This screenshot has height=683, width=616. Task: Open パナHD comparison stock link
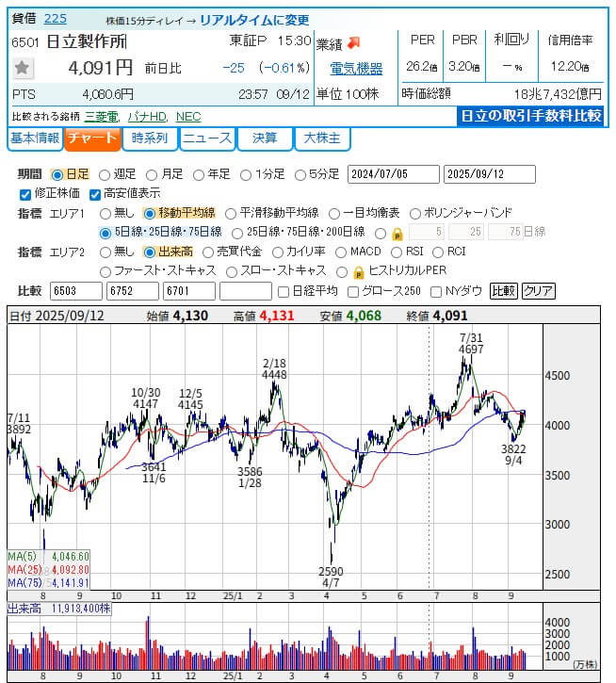pos(147,117)
